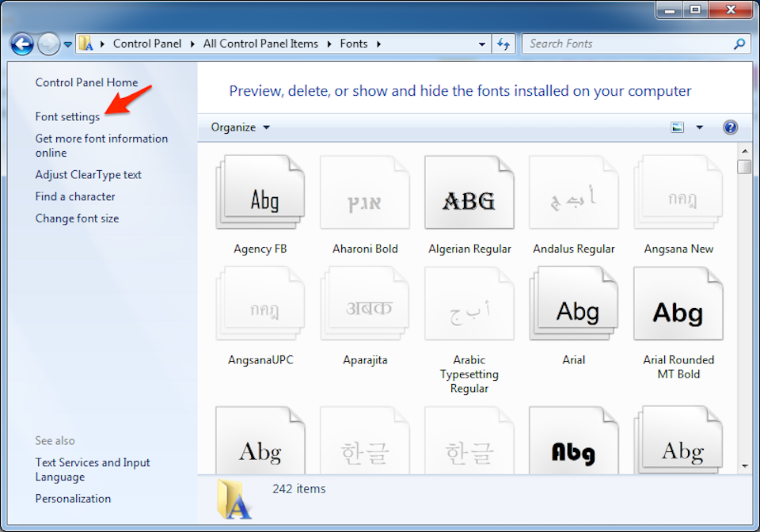760x532 pixels.
Task: Select Control Panel in the address breadcrumb
Action: 147,44
